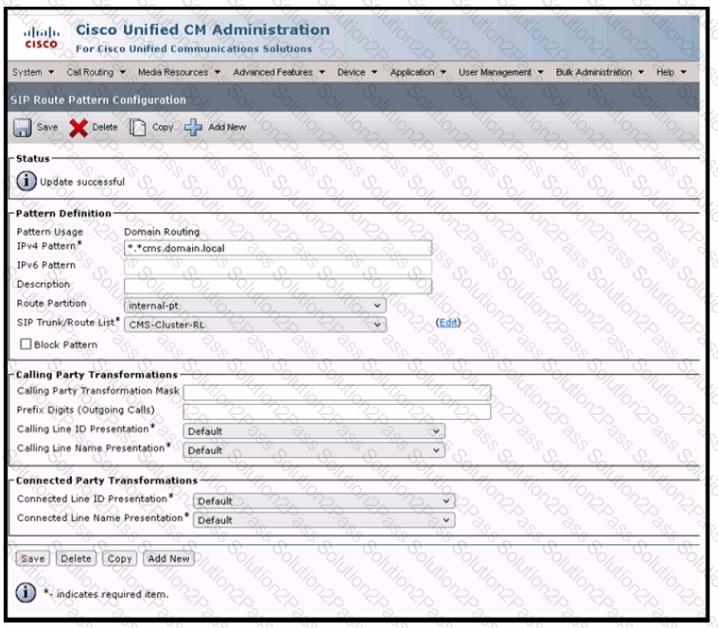The width and height of the screenshot is (718, 628).
Task: Click the info icon beside Update successful
Action: pyautogui.click(x=26, y=181)
